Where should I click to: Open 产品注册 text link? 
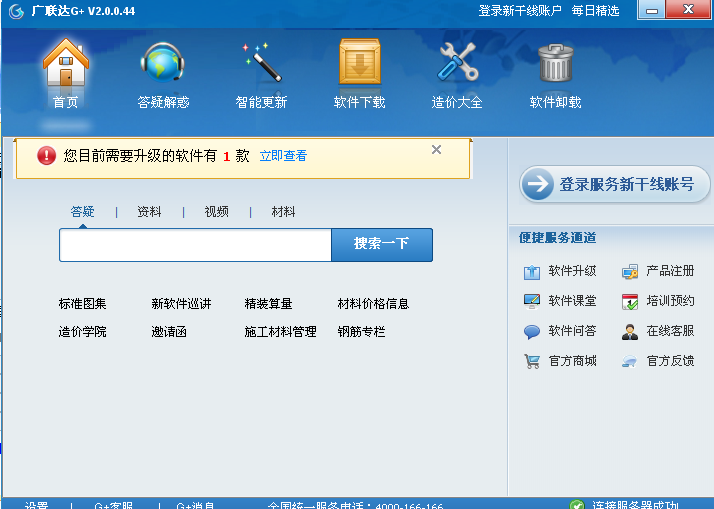coord(670,271)
